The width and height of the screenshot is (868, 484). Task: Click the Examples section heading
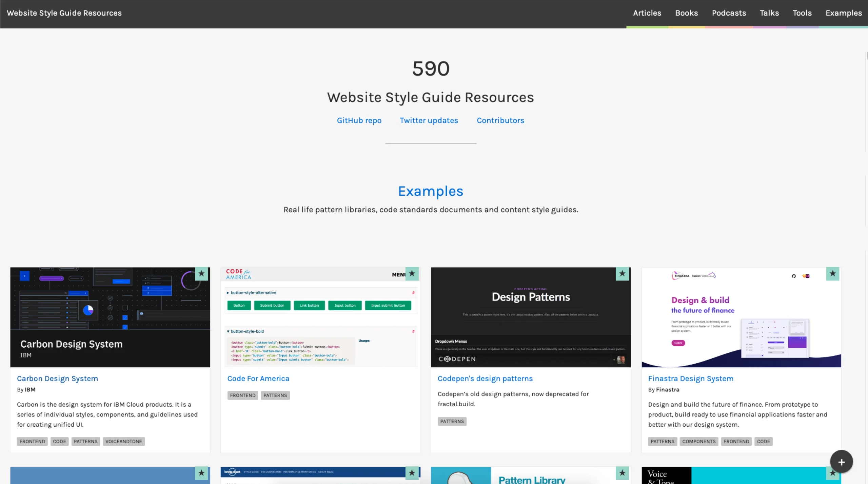click(x=431, y=191)
